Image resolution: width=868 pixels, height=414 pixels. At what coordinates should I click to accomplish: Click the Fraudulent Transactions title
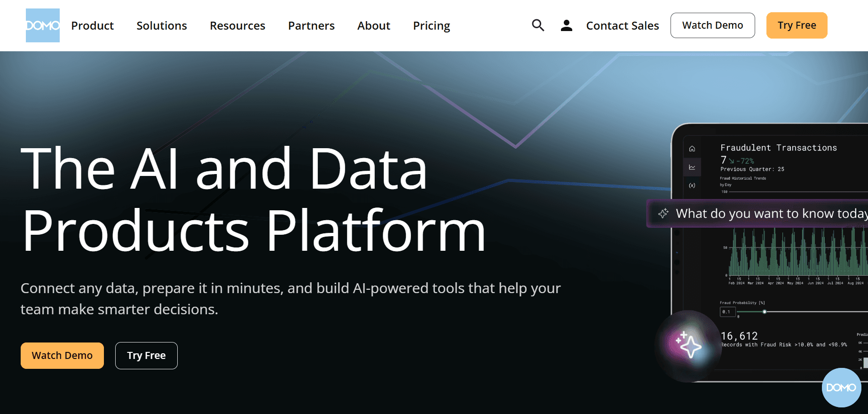coord(779,148)
